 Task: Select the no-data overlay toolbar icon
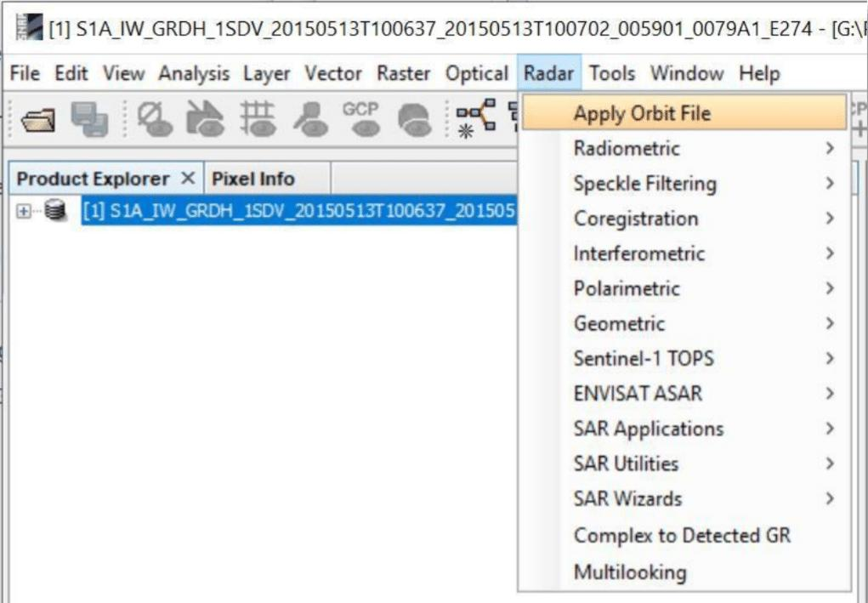coord(155,118)
